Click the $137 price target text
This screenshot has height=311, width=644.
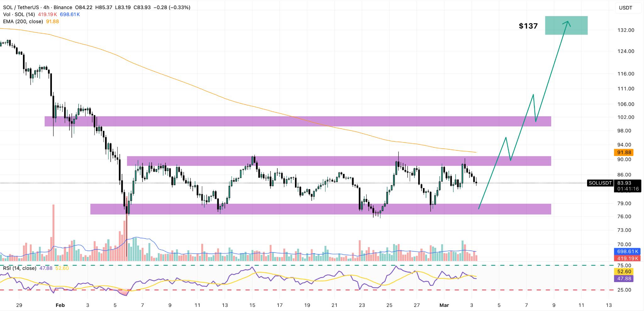click(x=528, y=26)
